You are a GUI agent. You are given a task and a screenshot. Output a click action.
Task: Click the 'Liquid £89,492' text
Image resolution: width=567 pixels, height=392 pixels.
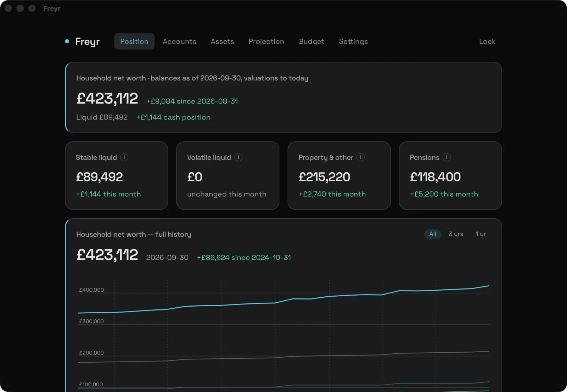[x=102, y=117]
